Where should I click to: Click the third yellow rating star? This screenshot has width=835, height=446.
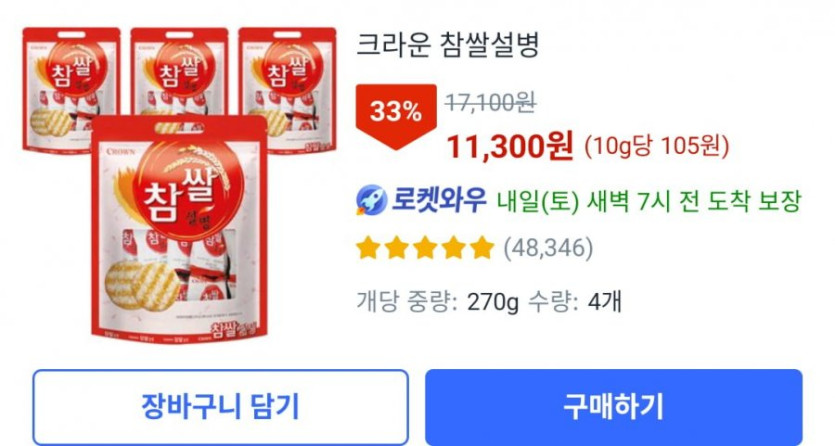[x=425, y=248]
